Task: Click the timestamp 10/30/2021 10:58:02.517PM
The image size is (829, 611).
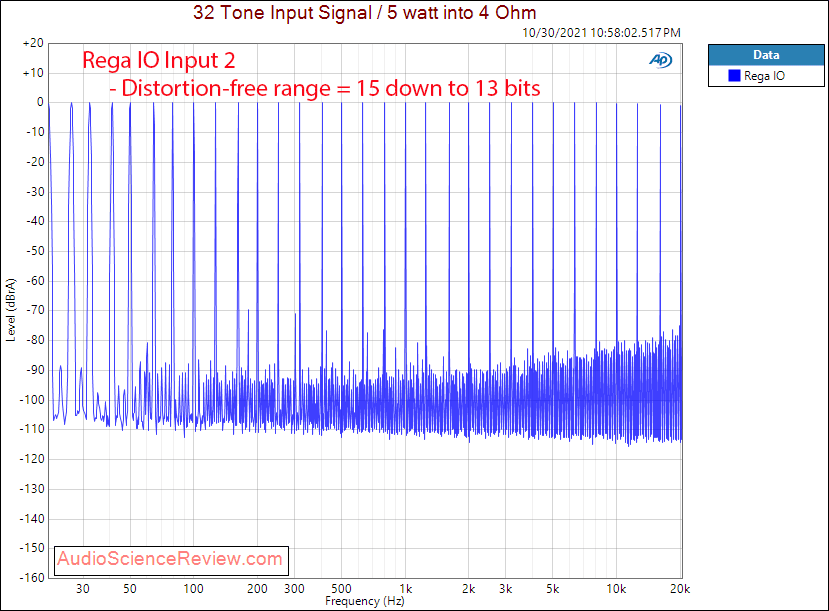Action: [x=601, y=33]
